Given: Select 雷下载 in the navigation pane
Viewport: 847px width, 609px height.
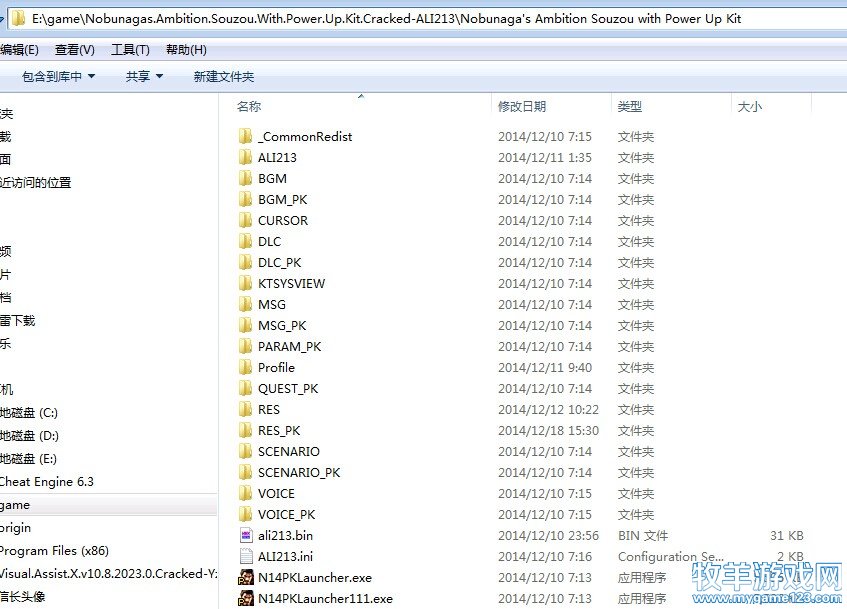Looking at the screenshot, I should (18, 320).
